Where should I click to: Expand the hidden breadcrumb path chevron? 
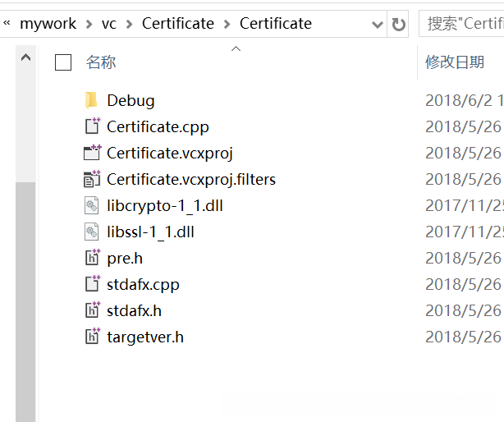coord(7,24)
